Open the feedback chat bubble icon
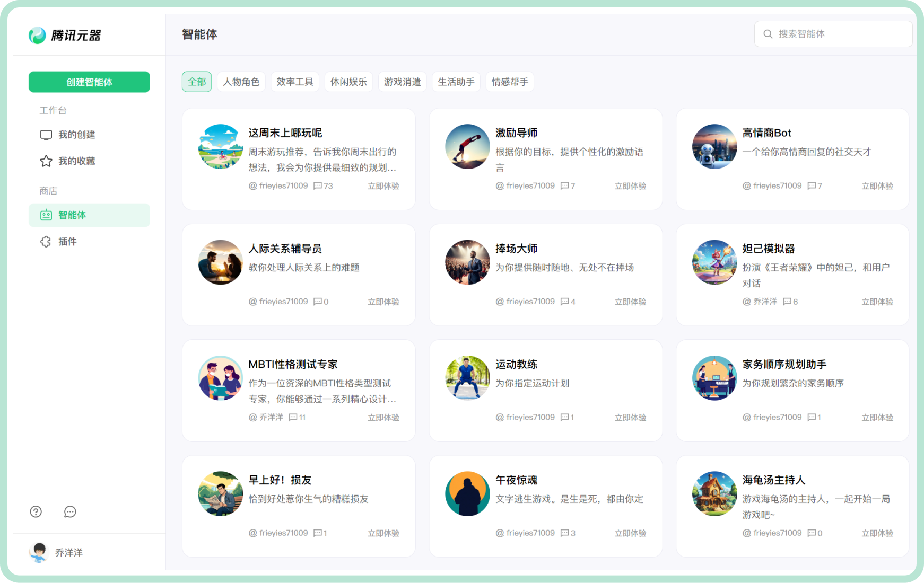Viewport: 924px width, 583px height. point(69,511)
